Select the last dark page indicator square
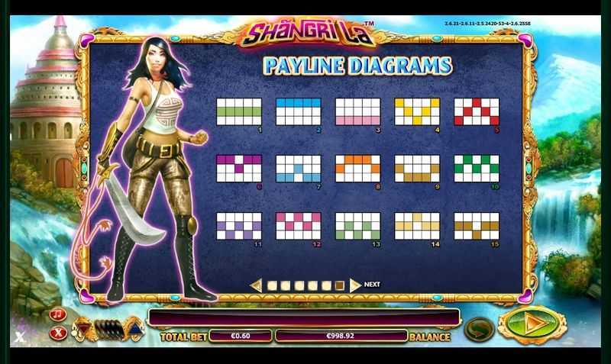This screenshot has height=364, width=611. tap(339, 286)
